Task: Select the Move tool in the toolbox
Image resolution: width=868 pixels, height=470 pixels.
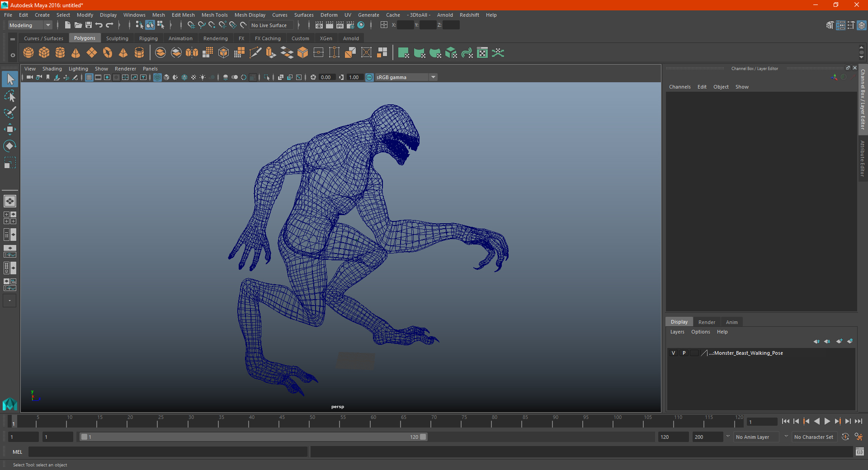Action: click(9, 129)
